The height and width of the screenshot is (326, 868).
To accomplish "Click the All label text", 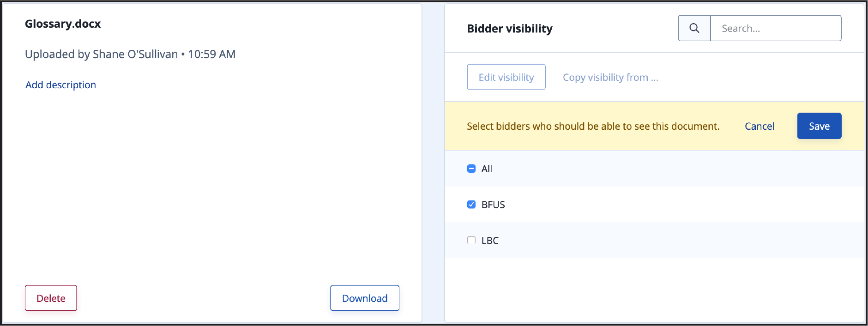I will click(487, 169).
